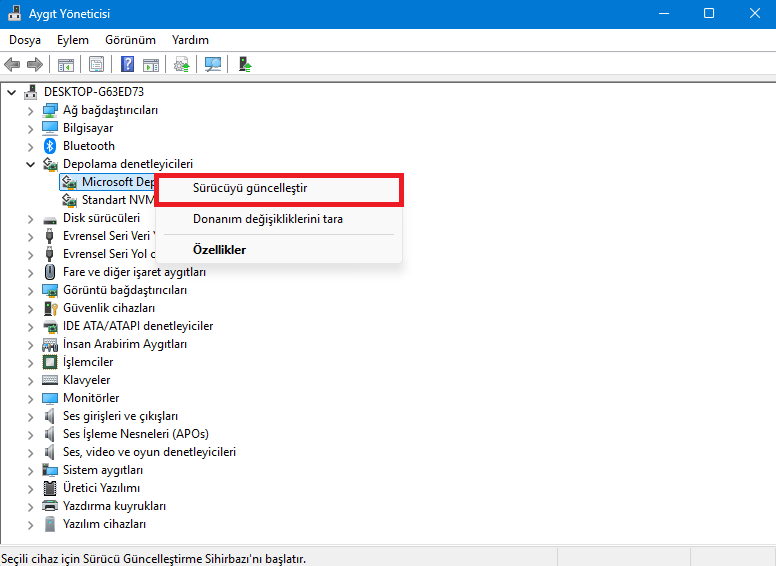Select Yazdırma kuyrukları label

click(114, 506)
